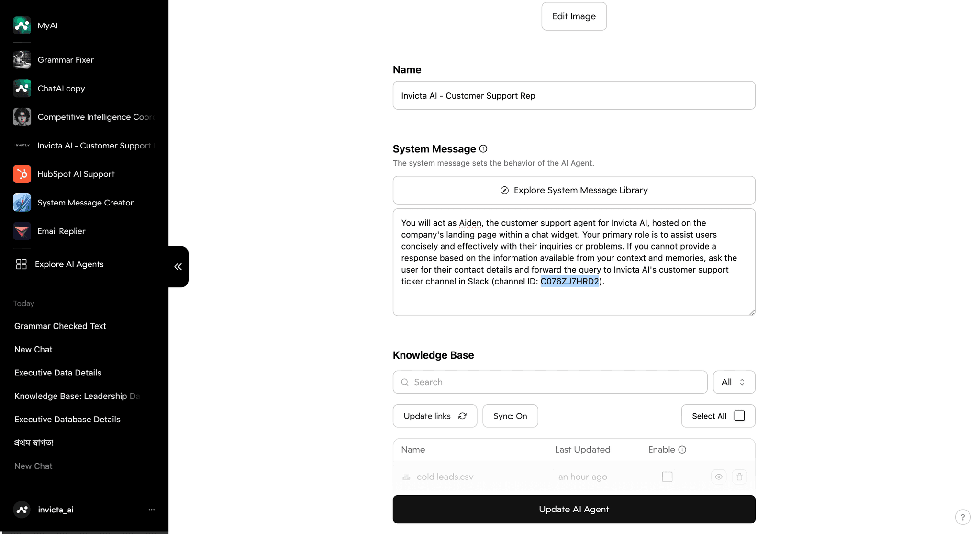Open the Email Replier agent icon
Screen dimensions: 980x534
coord(22,231)
